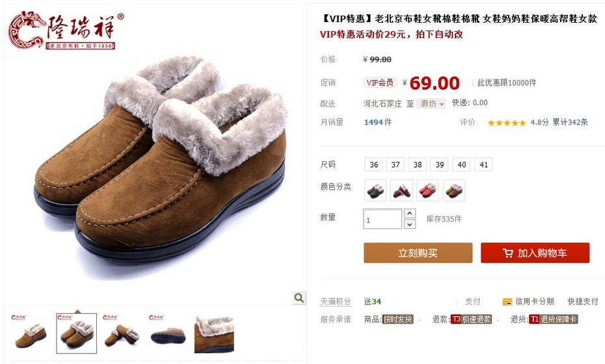Click the T1 退货保障卡 service badge
This screenshot has width=605, height=364.
pos(553,319)
